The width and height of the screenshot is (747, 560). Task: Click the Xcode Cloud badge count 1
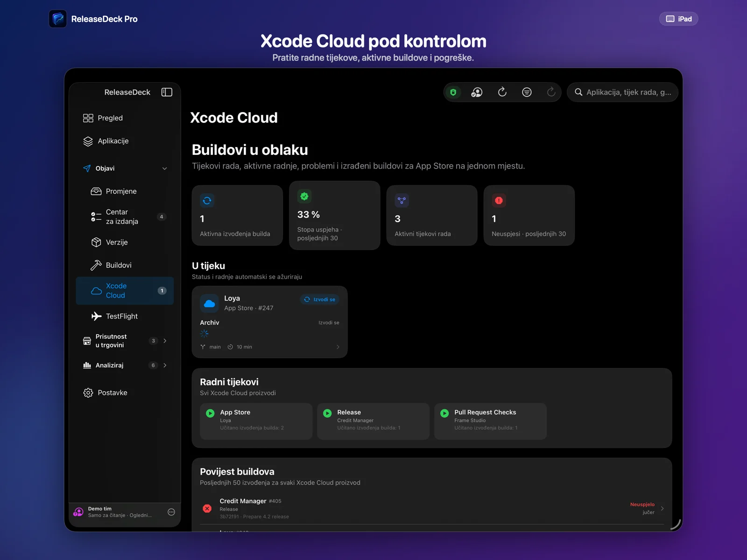(162, 291)
